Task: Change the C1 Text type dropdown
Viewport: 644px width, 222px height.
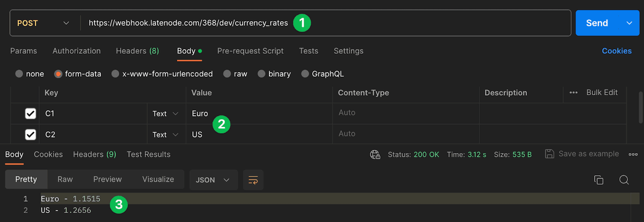Action: click(166, 113)
